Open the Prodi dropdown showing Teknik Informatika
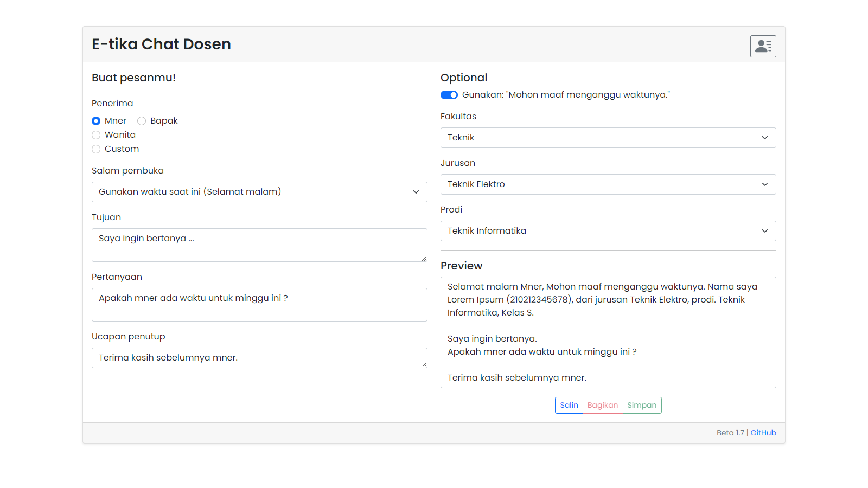 608,231
